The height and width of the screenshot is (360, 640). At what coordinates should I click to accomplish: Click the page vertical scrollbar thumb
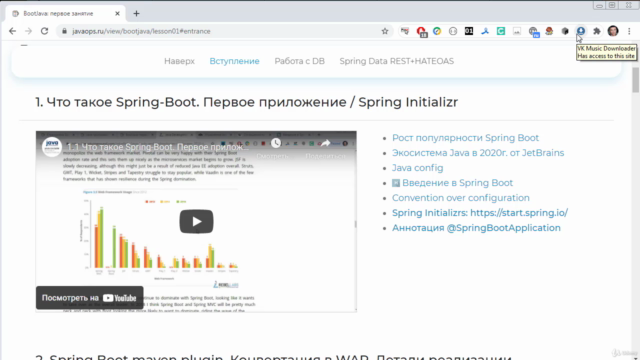pyautogui.click(x=636, y=80)
